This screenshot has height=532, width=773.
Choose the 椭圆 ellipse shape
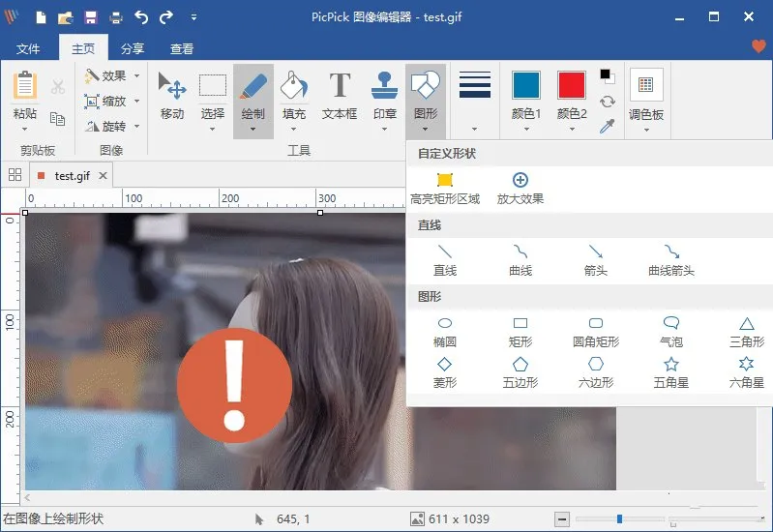444,331
